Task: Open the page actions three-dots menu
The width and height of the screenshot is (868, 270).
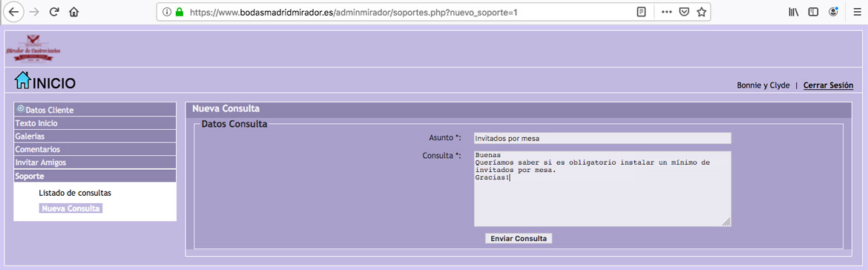Action: click(667, 12)
